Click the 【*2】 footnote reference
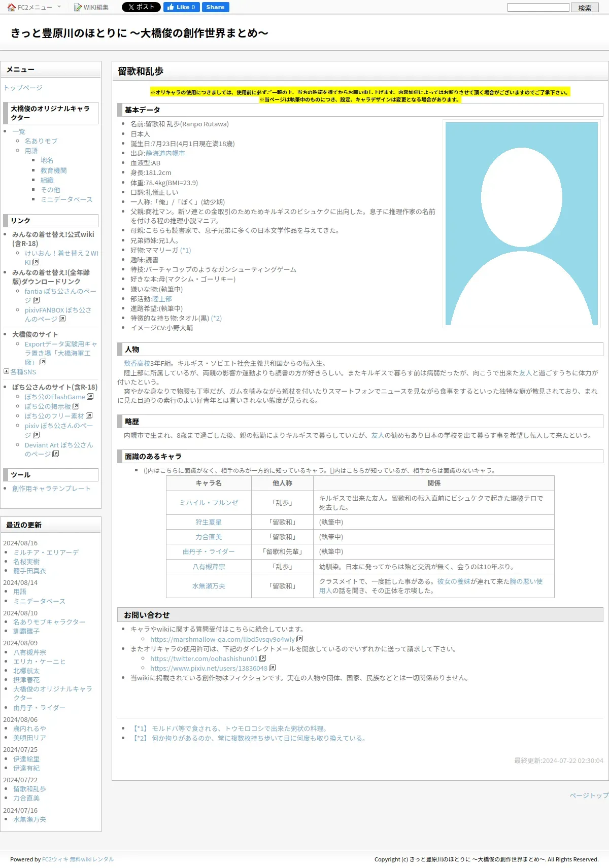Screen dimensions: 609x868 [140, 738]
